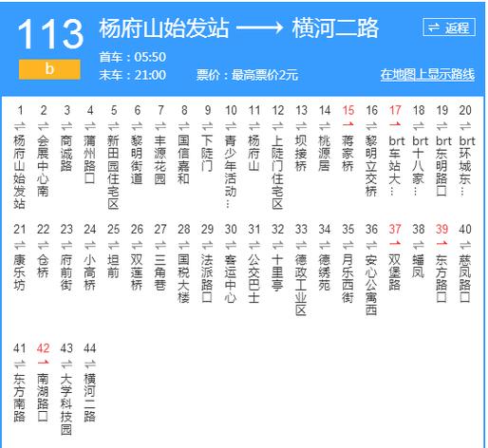Click the red one-way arrow under 39
Viewport: 488px width, 448px height.
[441, 243]
